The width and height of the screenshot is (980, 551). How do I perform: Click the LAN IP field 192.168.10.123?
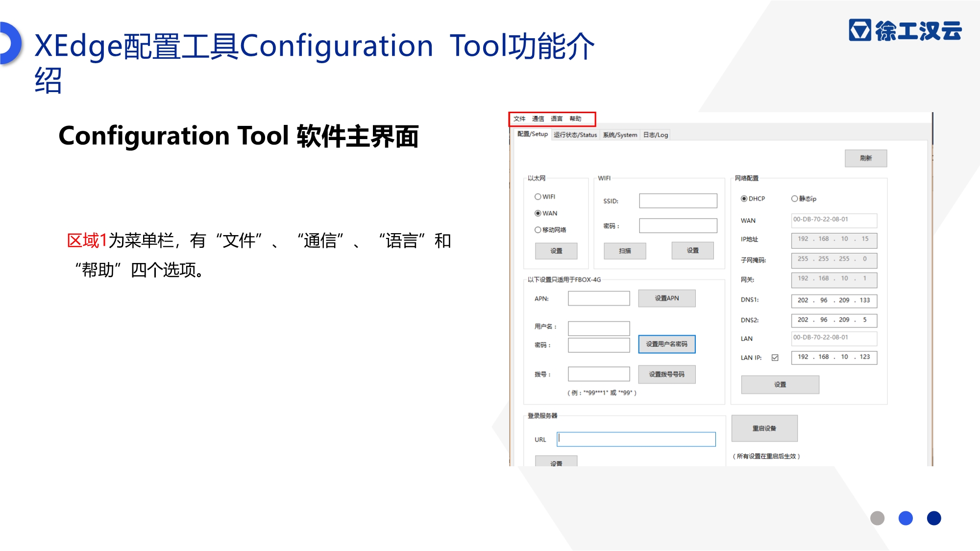tap(834, 358)
